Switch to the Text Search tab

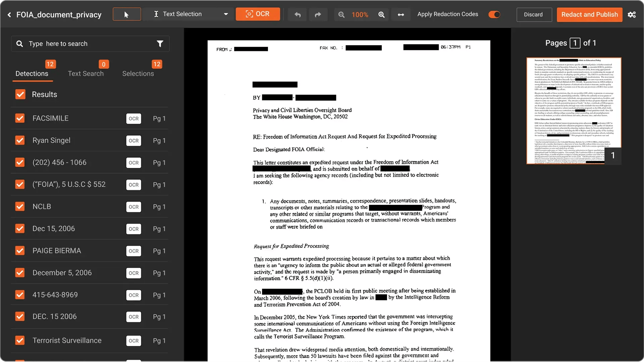(x=86, y=73)
